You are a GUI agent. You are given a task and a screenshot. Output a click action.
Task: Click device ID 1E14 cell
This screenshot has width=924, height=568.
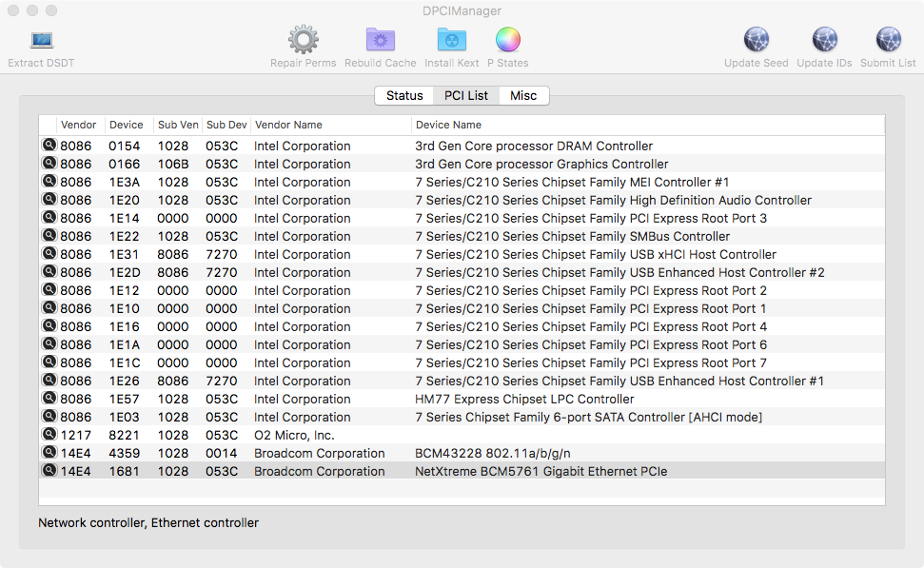125,218
